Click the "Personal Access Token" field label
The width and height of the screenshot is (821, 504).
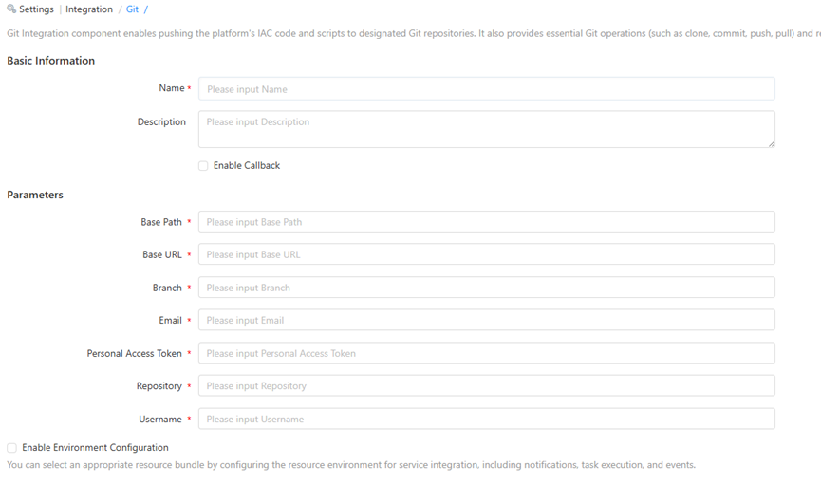point(134,353)
